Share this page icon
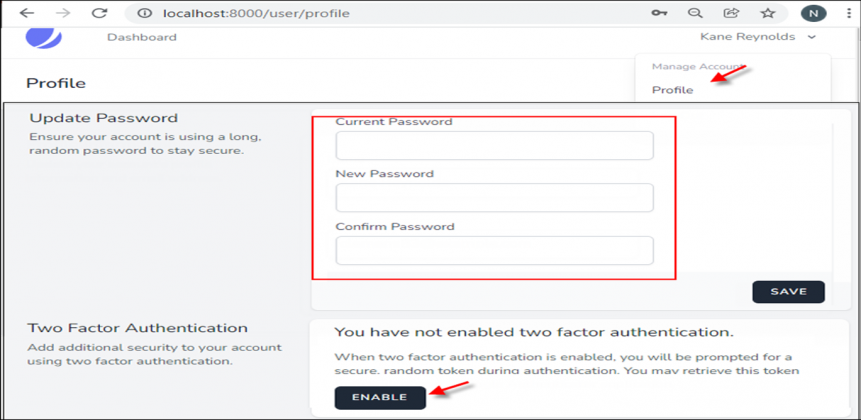 [x=731, y=13]
